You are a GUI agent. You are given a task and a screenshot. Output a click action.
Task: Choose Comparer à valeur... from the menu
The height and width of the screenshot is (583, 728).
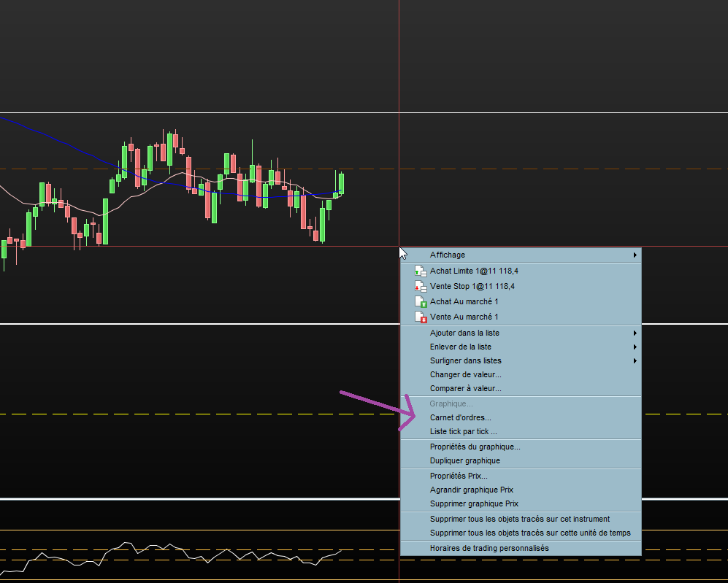tap(465, 388)
